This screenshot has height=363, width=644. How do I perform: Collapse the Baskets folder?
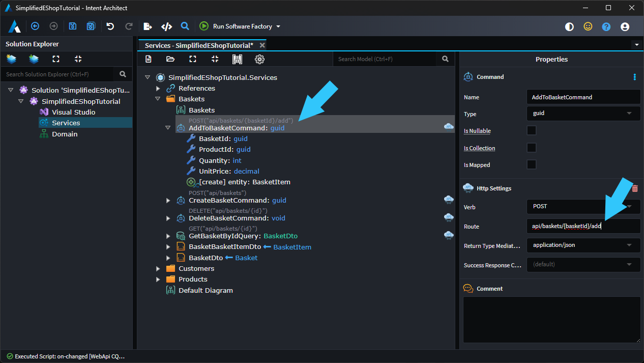tap(158, 99)
